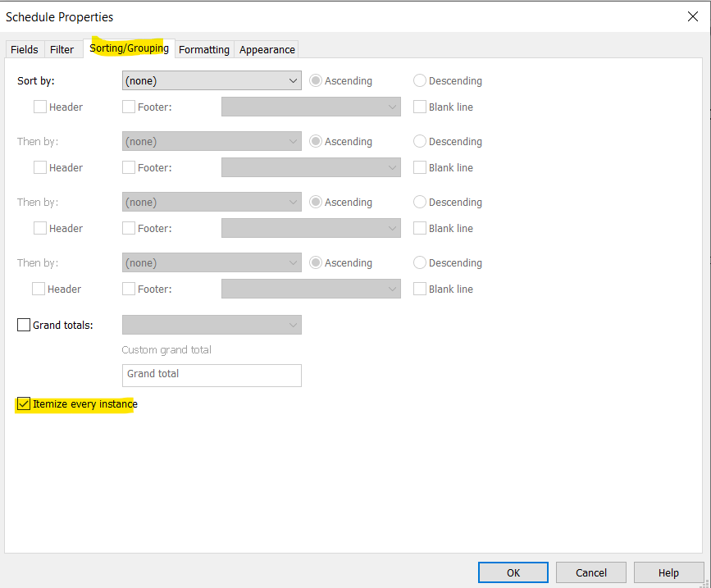
Task: Open the Formatting tab
Action: point(203,49)
